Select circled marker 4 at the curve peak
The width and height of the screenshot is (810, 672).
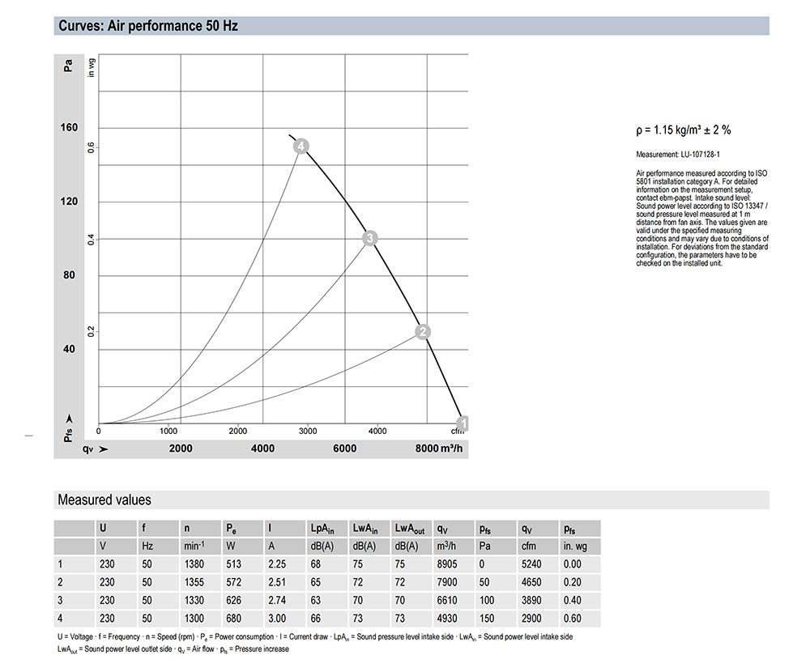[301, 147]
